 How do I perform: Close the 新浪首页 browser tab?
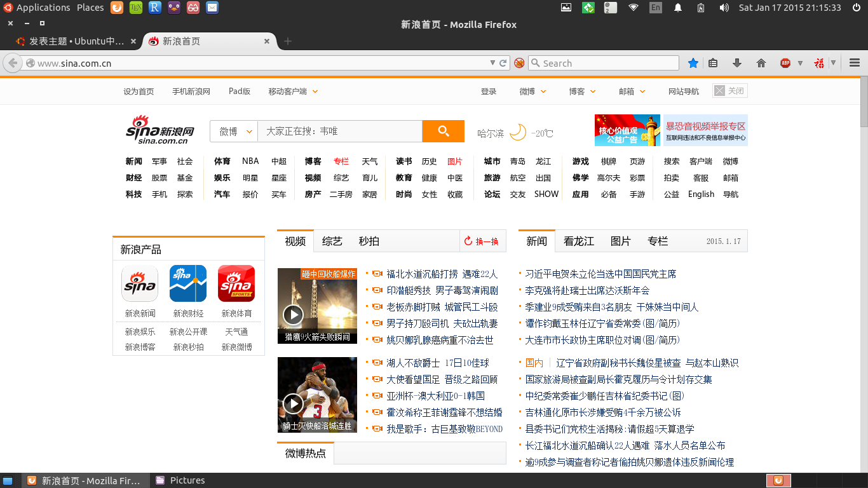pyautogui.click(x=267, y=41)
